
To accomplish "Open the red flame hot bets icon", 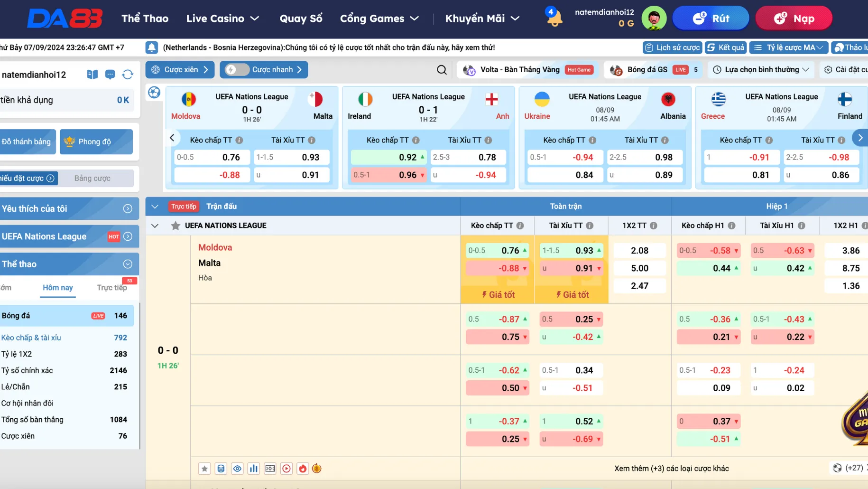I will pyautogui.click(x=303, y=469).
